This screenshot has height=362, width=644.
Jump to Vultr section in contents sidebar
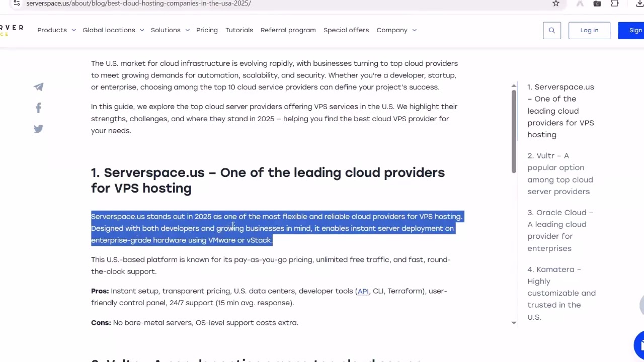click(x=560, y=173)
